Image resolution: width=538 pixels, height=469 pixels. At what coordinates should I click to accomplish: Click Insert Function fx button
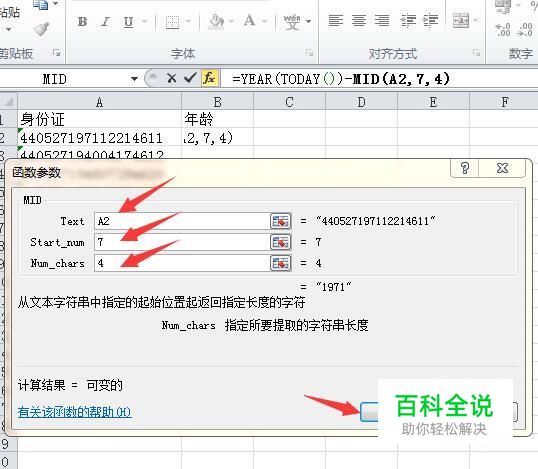tap(209, 79)
